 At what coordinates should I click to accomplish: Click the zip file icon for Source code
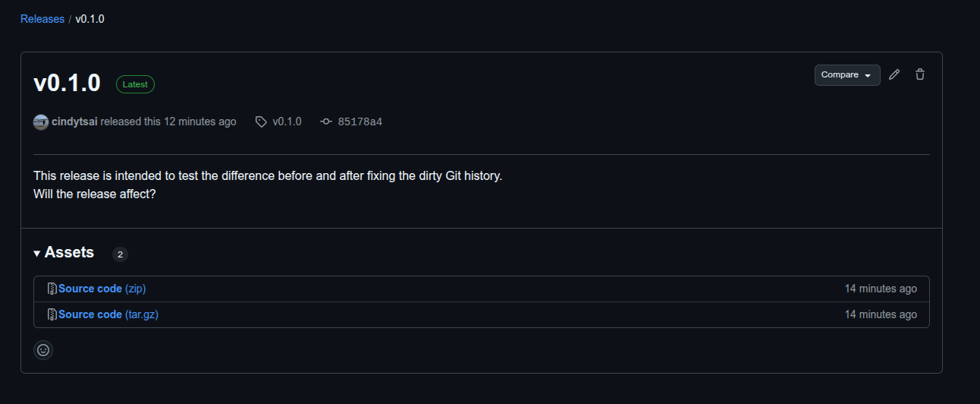click(x=52, y=289)
